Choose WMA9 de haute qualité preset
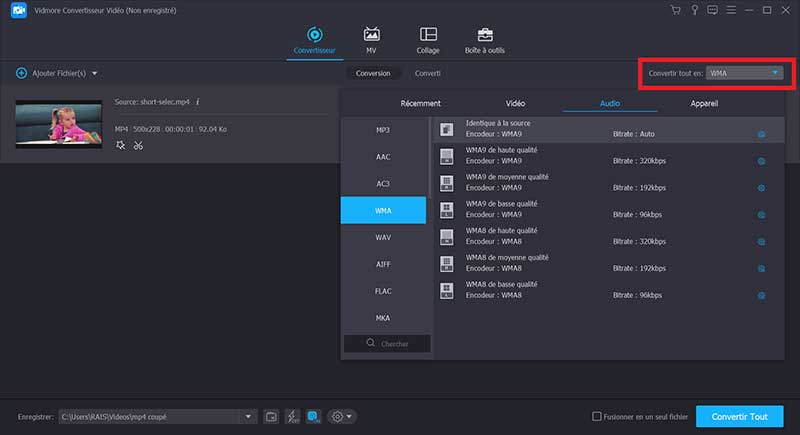Screen dimensions: 800x435 coord(609,156)
